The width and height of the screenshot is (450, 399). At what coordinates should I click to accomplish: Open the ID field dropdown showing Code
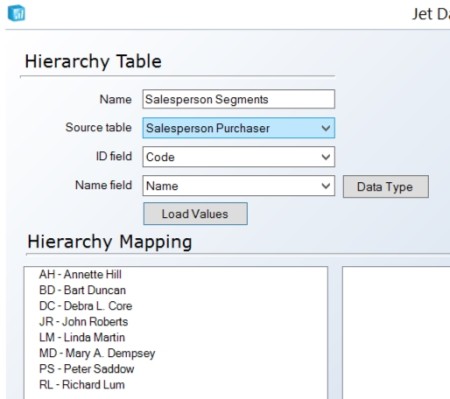pyautogui.click(x=239, y=157)
